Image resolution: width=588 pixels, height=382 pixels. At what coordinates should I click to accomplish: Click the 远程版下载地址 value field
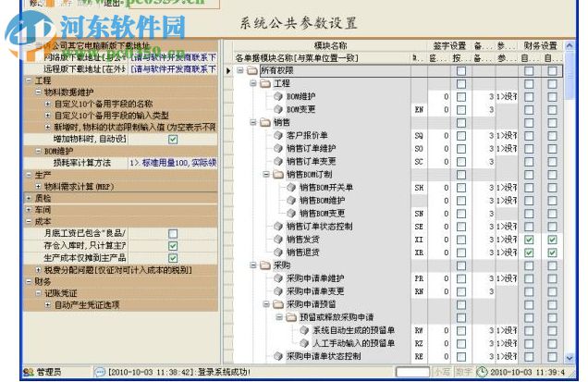coord(173,69)
